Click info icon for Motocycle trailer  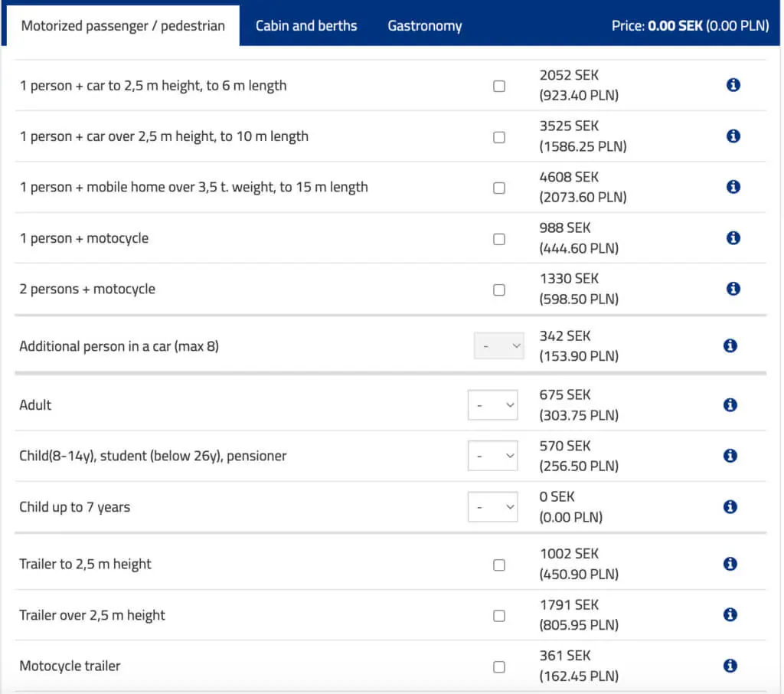(x=730, y=666)
